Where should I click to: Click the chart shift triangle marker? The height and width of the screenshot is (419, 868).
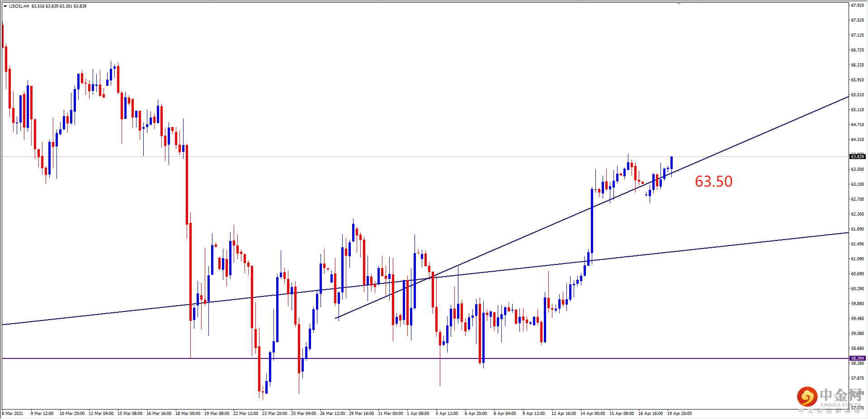coord(679,4)
